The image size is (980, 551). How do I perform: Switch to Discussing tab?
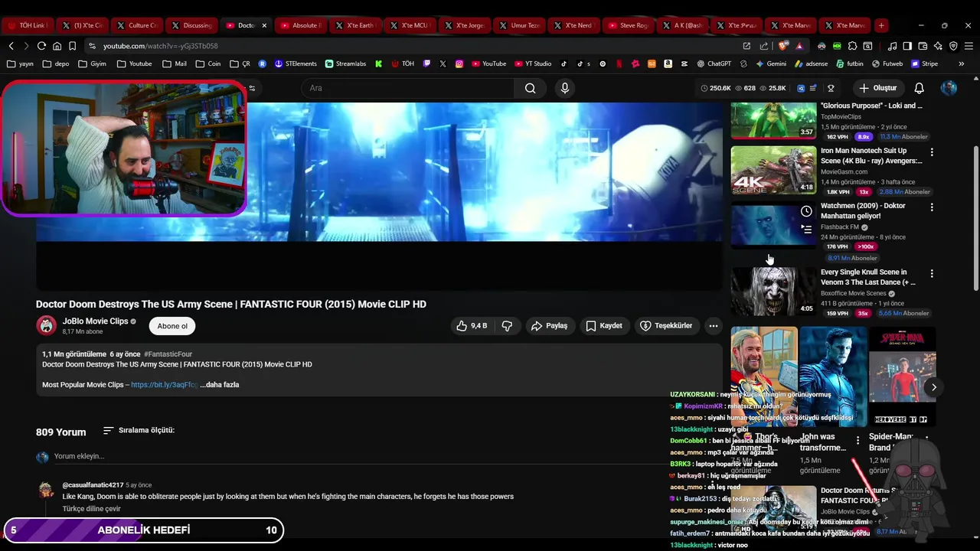[x=191, y=25]
